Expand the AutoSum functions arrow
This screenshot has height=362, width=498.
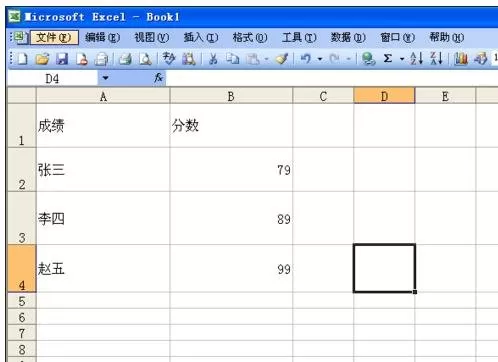(402, 59)
